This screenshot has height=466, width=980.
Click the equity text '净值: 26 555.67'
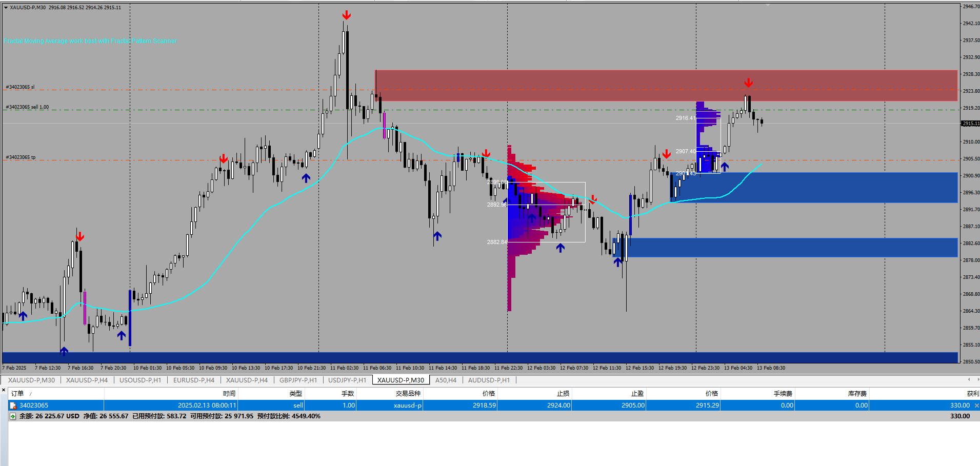coord(106,416)
